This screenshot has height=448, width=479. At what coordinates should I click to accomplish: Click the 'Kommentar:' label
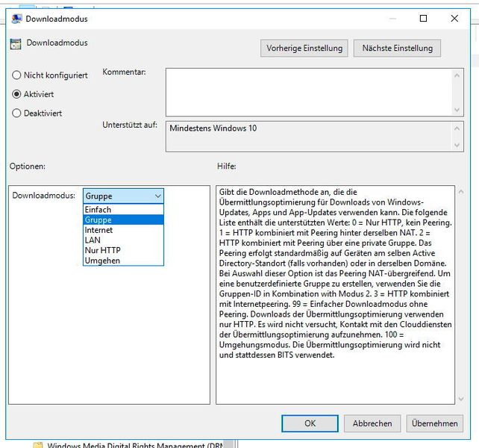point(124,72)
